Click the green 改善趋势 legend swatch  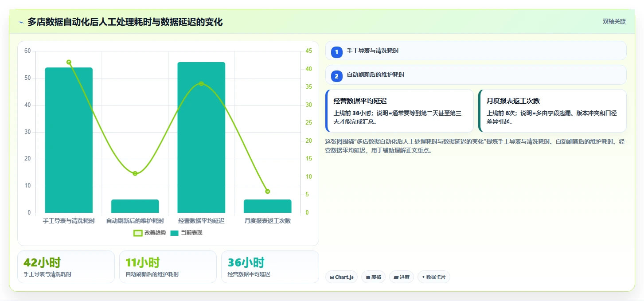coord(138,233)
